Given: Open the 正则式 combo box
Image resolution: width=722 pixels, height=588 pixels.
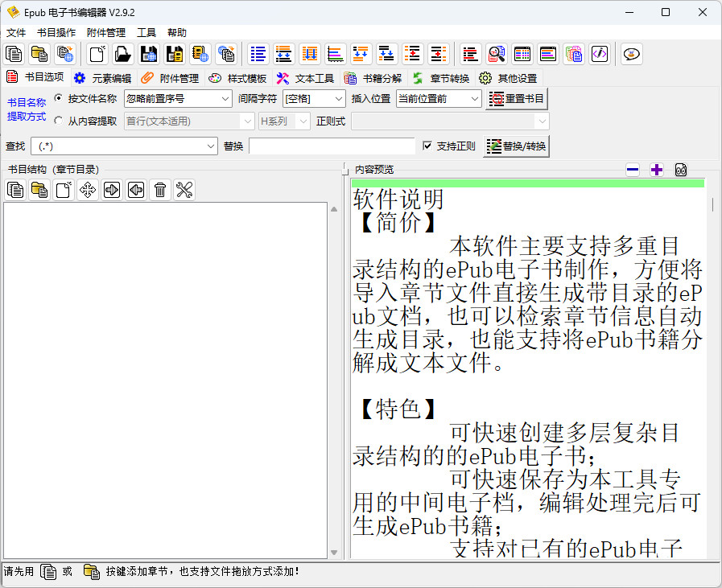Looking at the screenshot, I should [450, 121].
